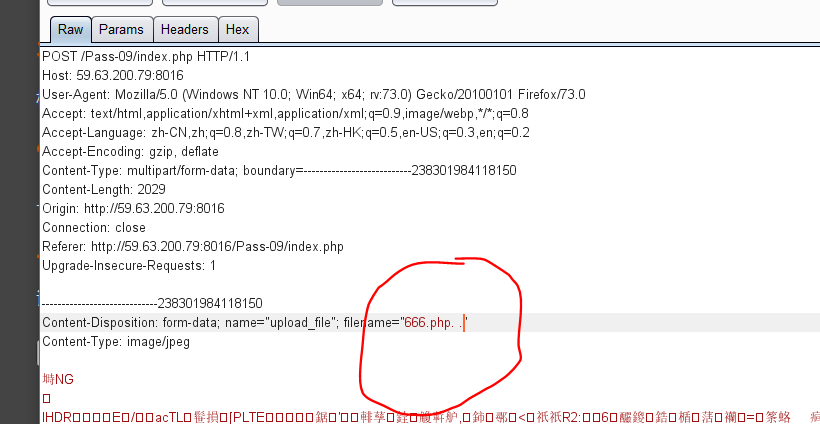Image resolution: width=820 pixels, height=424 pixels.
Task: Open the Params tab
Action: tap(121, 29)
